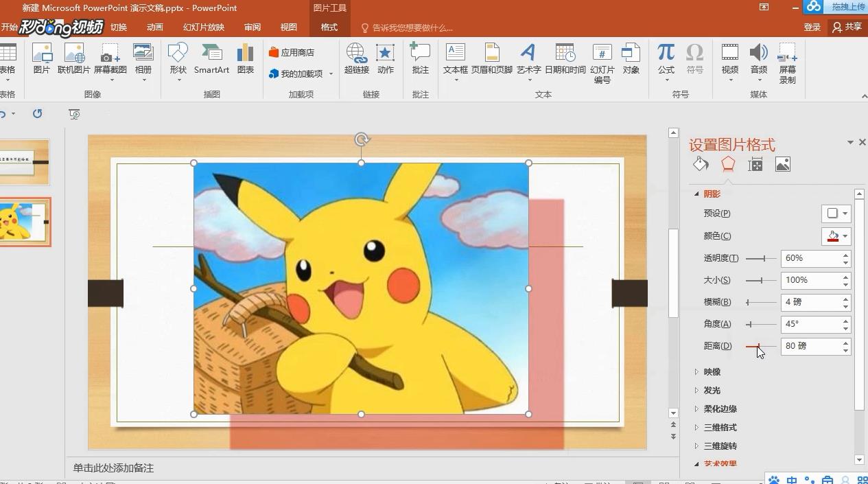Click the 屏幕截图 screenshot tool
This screenshot has width=868, height=484.
tap(110, 62)
